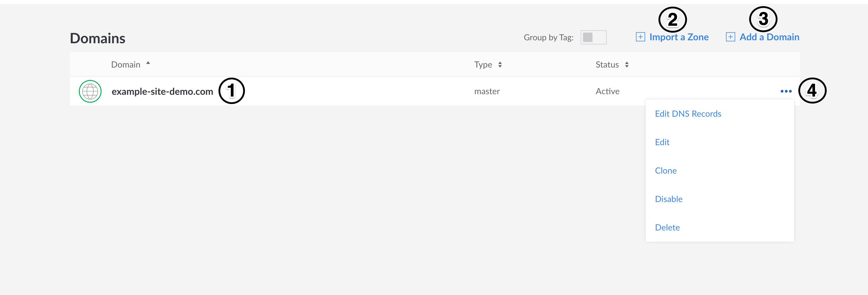Sort the table by Status header
Viewport: 868px width, 295px height.
607,65
